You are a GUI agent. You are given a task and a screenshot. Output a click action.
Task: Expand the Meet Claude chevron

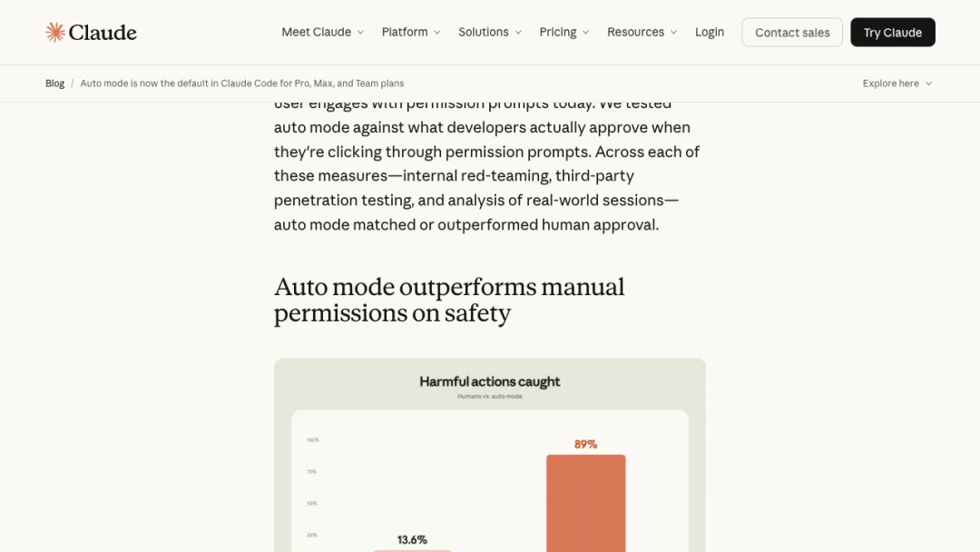pyautogui.click(x=360, y=33)
